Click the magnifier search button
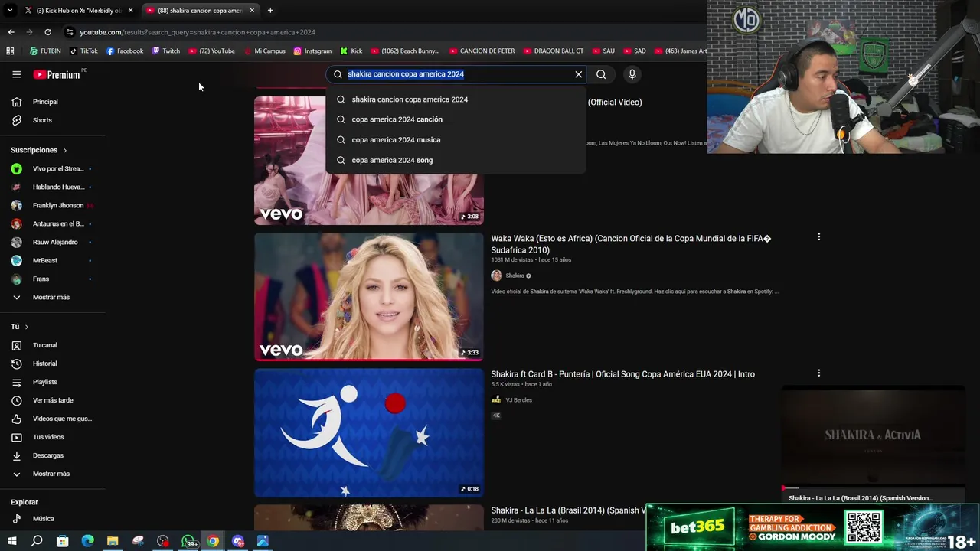This screenshot has height=551, width=980. 601,74
